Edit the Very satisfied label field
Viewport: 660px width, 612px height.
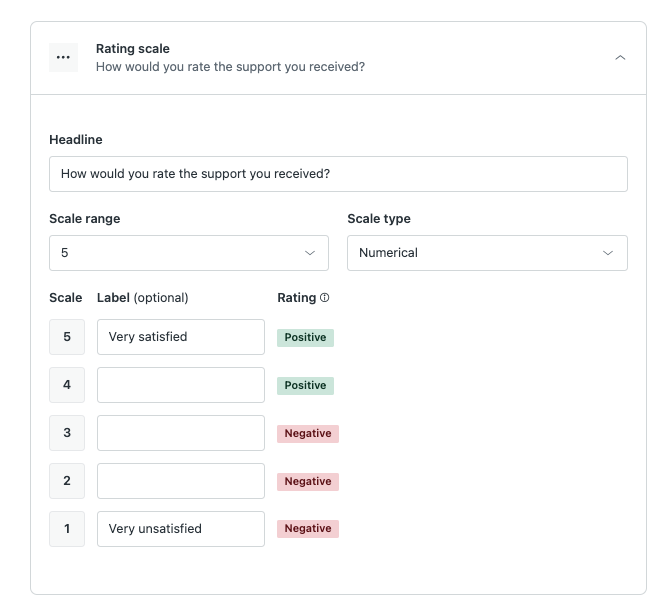(181, 337)
